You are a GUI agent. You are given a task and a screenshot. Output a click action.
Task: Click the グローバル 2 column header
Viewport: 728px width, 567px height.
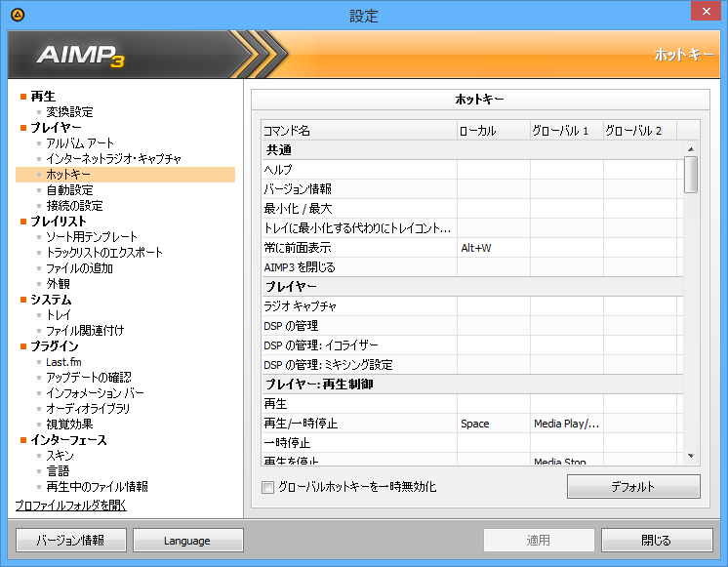click(x=640, y=131)
